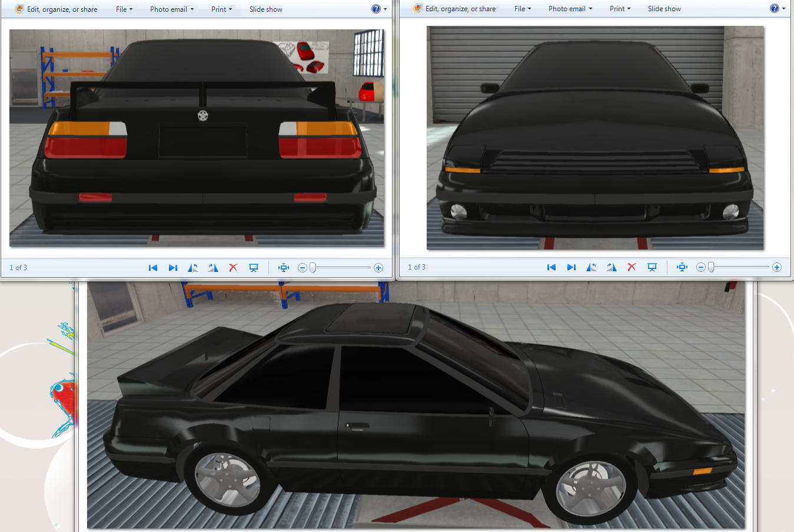Delete photo with red X in left window
The height and width of the screenshot is (532, 794).
click(x=233, y=268)
